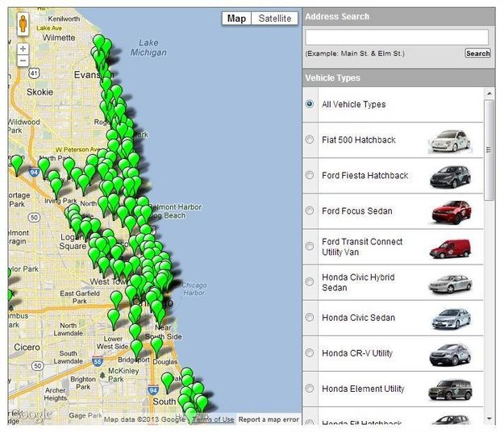
Task: Click the far-left green pin by I-94
Action: [x=17, y=164]
